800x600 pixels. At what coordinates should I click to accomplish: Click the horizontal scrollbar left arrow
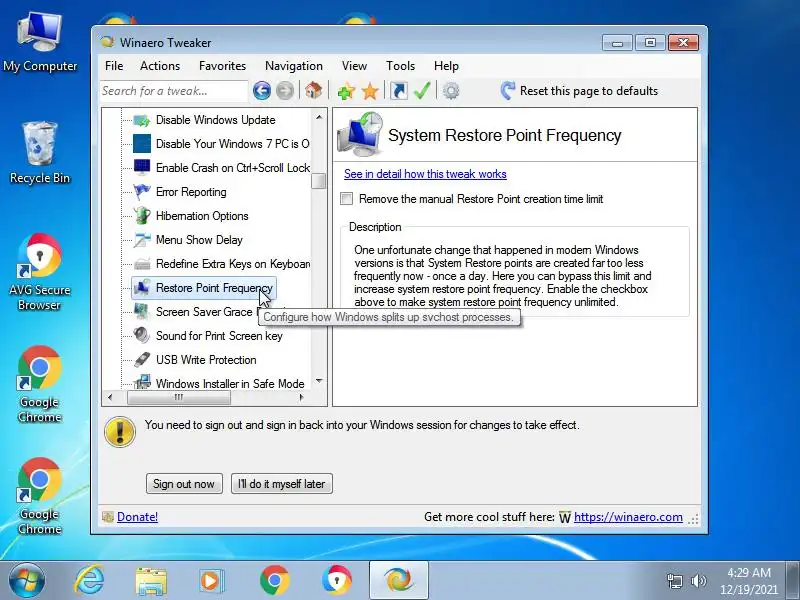pos(110,397)
